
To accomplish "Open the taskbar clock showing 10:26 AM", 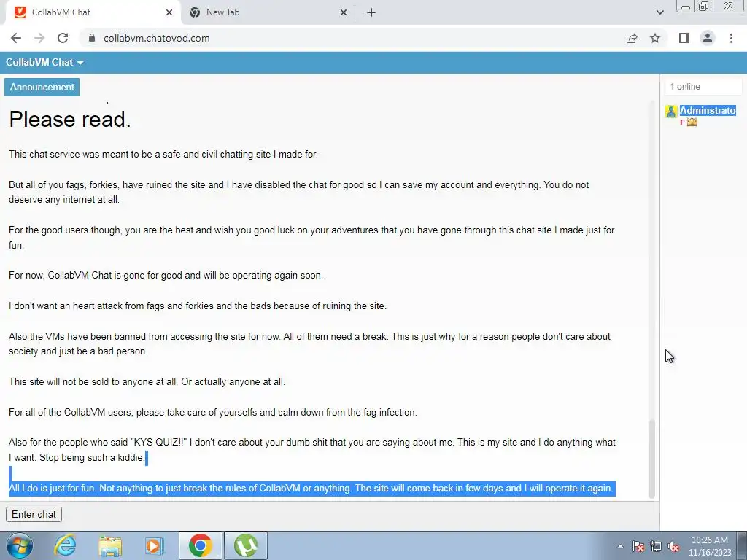I will click(x=709, y=546).
